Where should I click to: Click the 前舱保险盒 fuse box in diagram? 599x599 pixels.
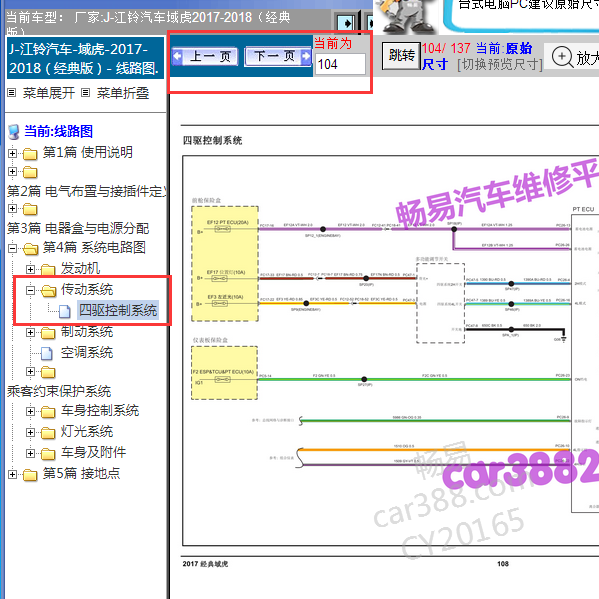click(225, 264)
